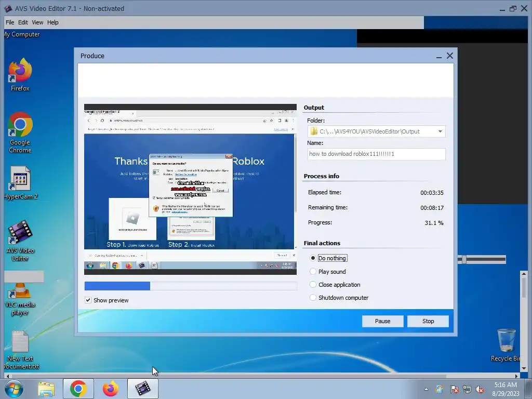
Task: Click the network tray icon
Action: tap(467, 390)
